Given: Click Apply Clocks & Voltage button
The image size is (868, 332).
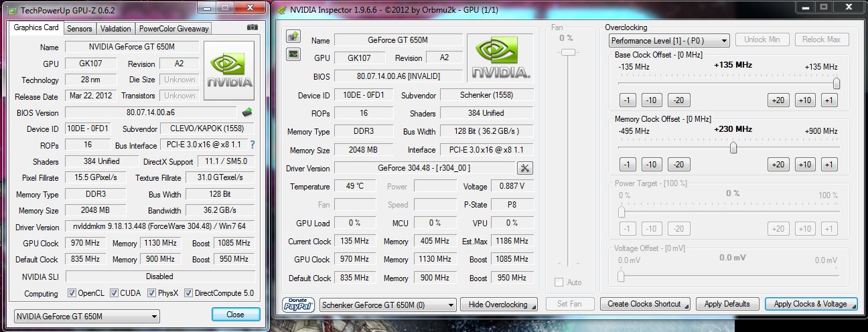Looking at the screenshot, I should tap(810, 304).
